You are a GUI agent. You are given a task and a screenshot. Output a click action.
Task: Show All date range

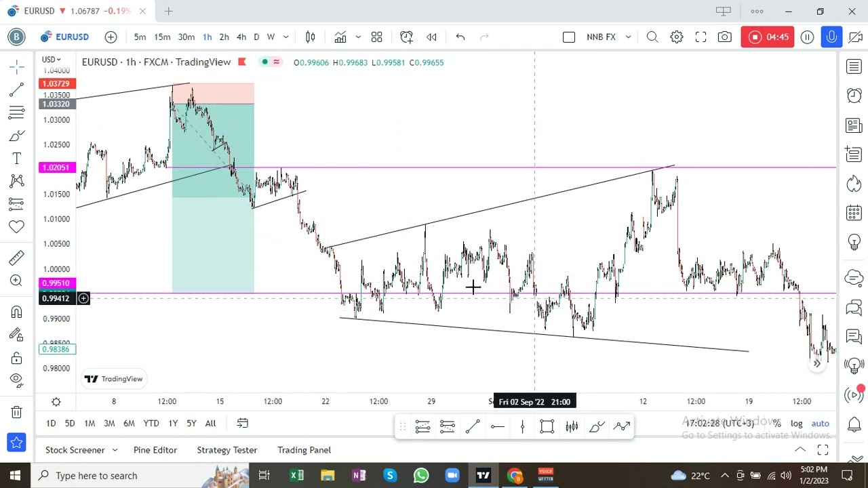[x=210, y=424]
